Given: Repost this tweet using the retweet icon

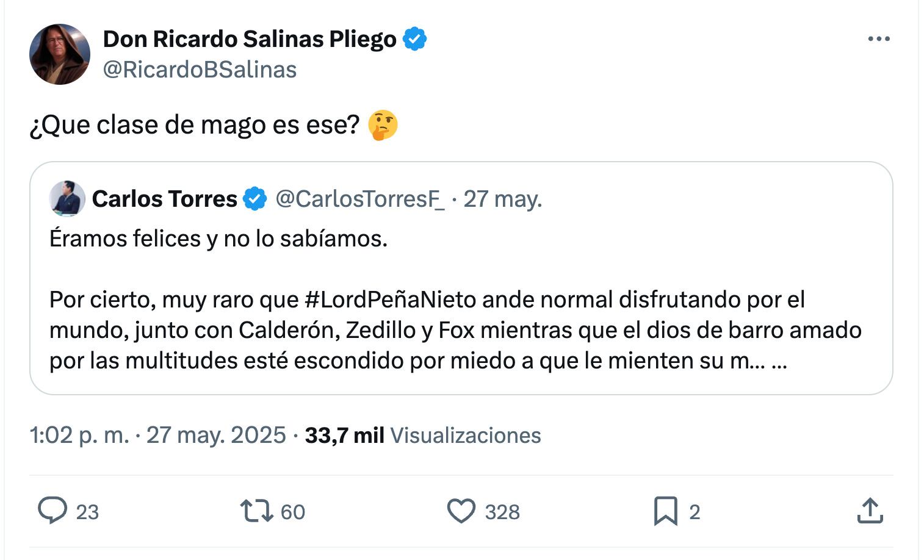Looking at the screenshot, I should click(256, 511).
